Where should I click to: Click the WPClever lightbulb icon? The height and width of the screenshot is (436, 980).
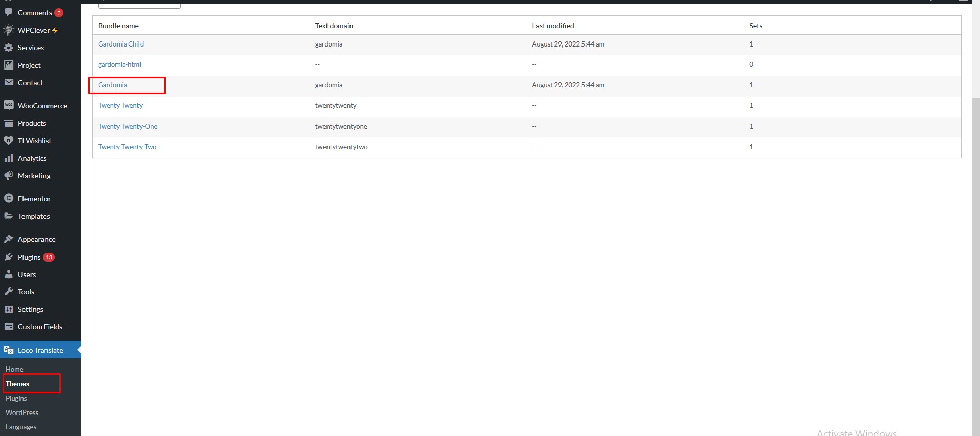(x=9, y=30)
